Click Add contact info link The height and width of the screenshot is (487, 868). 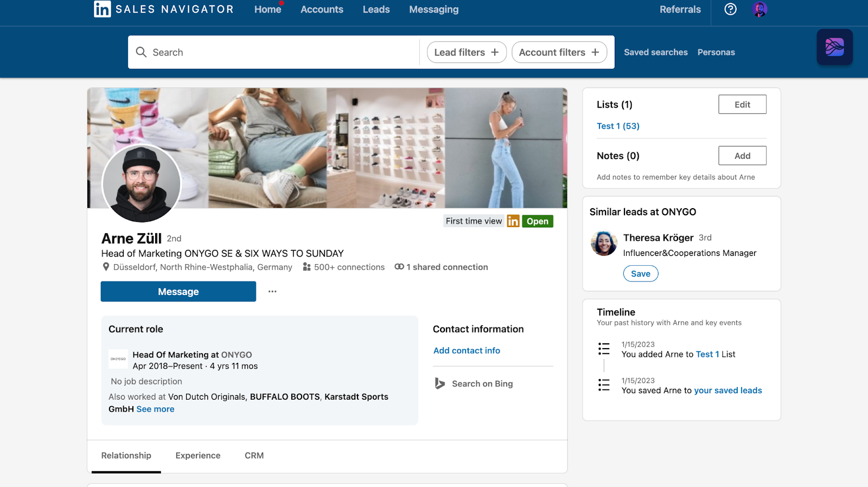pyautogui.click(x=467, y=350)
